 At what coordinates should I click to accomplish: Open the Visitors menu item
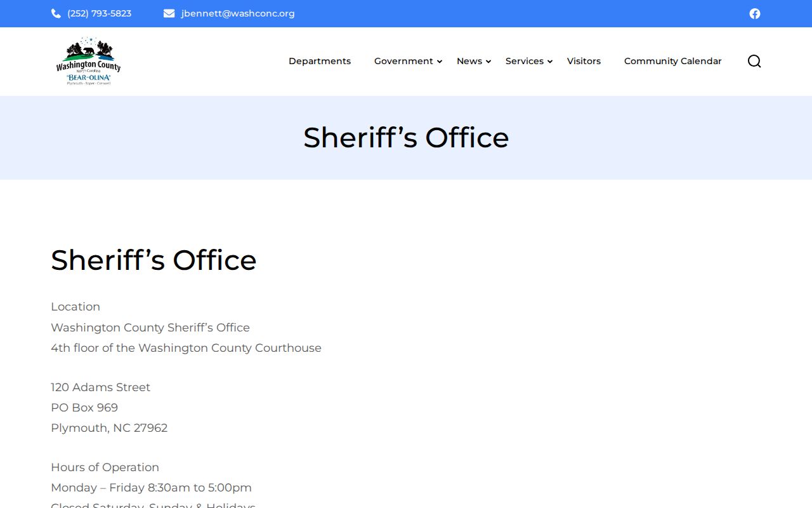click(x=584, y=61)
